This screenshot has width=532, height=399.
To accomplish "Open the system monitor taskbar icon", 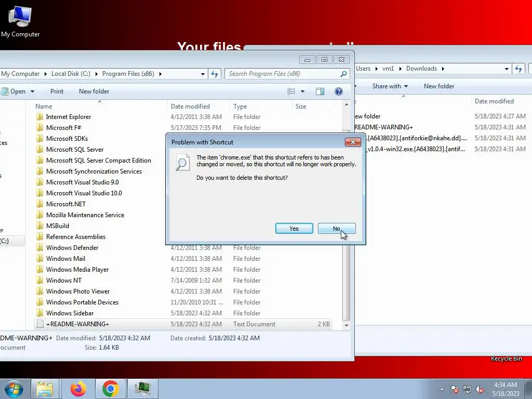I will click(x=143, y=389).
